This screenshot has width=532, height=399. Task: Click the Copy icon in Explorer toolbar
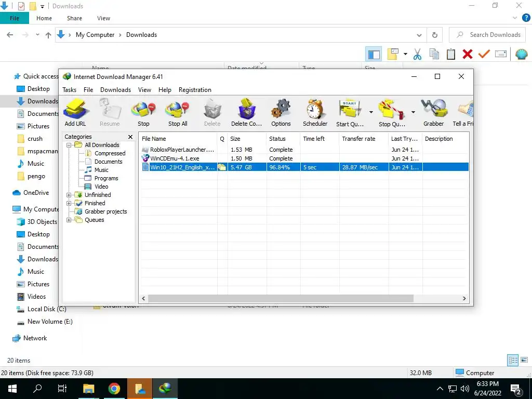434,54
